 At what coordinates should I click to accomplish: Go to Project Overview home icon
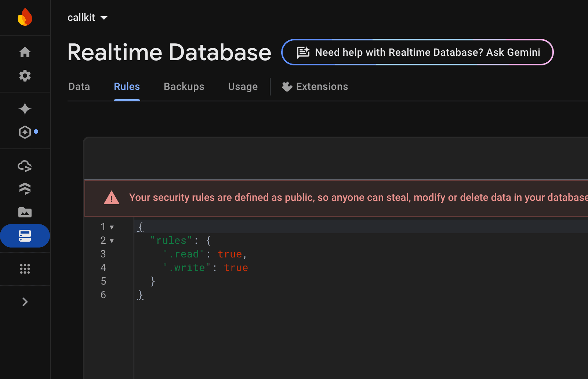click(25, 52)
